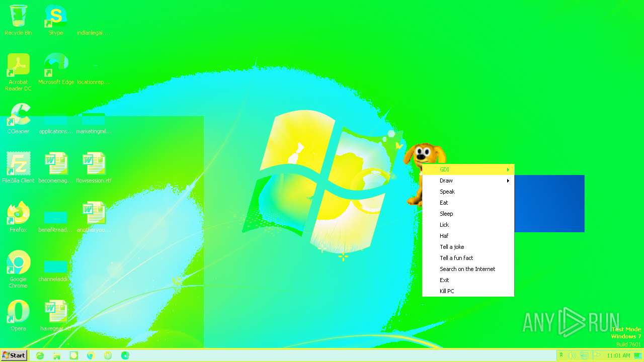This screenshot has width=644, height=362.
Task: Open the CCleaner desktop shortcut
Action: 18,119
